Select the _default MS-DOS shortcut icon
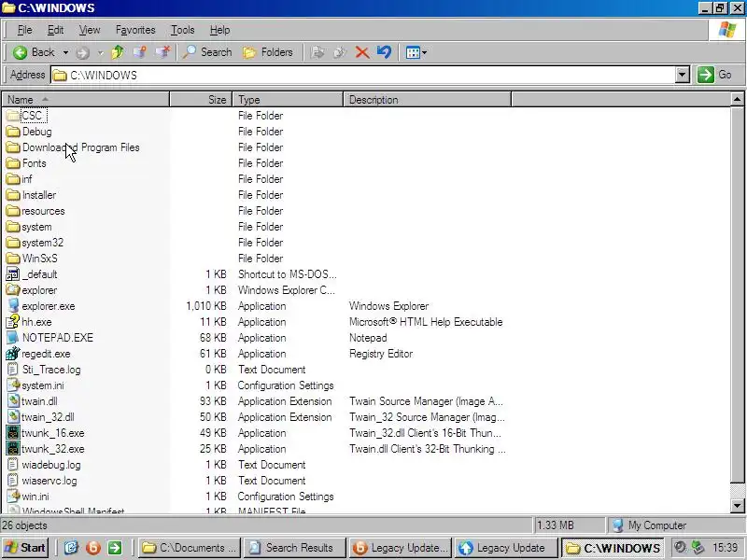This screenshot has height=560, width=747. (x=13, y=274)
